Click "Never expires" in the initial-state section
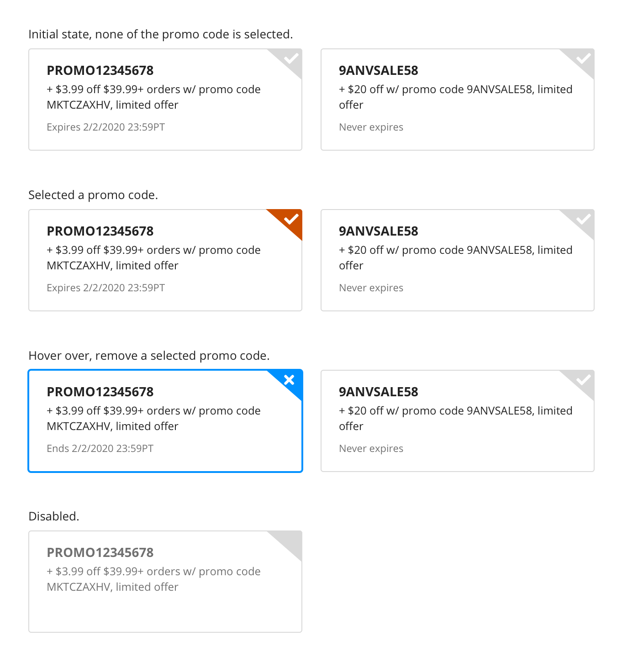Screen dimensions: 622x672 pos(371,127)
